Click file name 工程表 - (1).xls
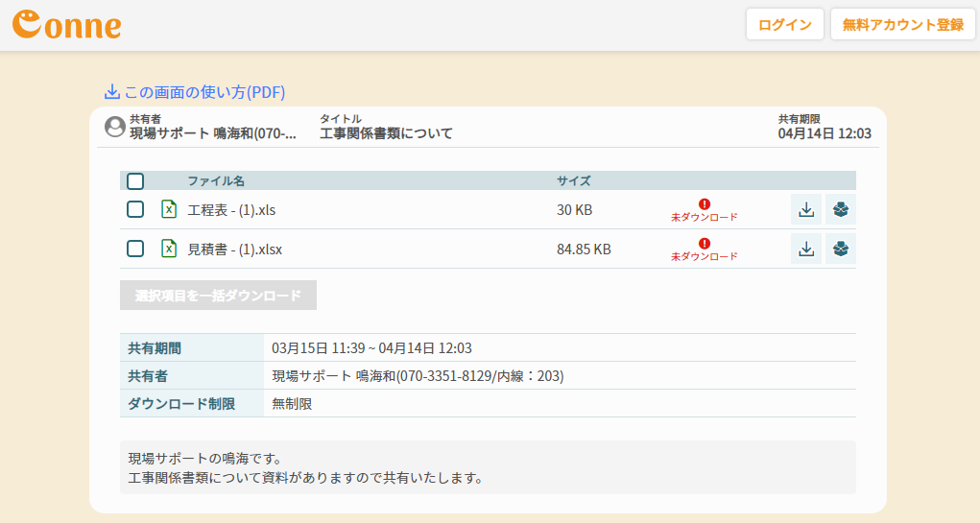 click(232, 210)
